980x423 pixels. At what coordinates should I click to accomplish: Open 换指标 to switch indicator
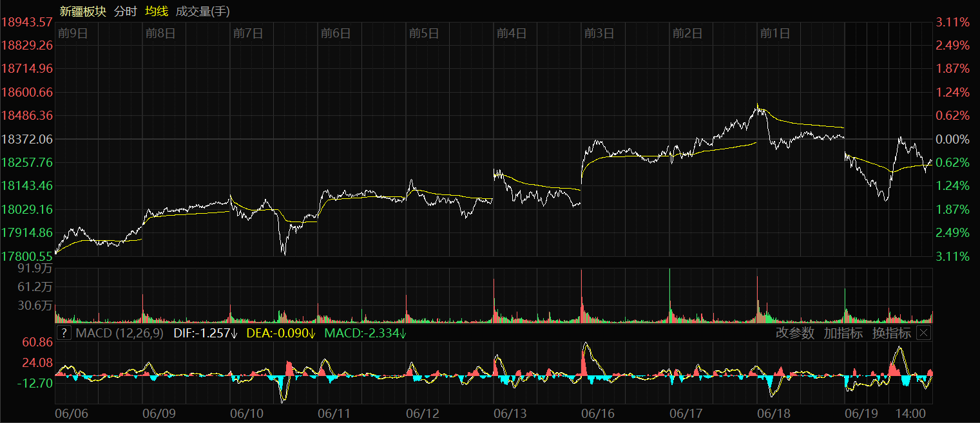click(891, 333)
